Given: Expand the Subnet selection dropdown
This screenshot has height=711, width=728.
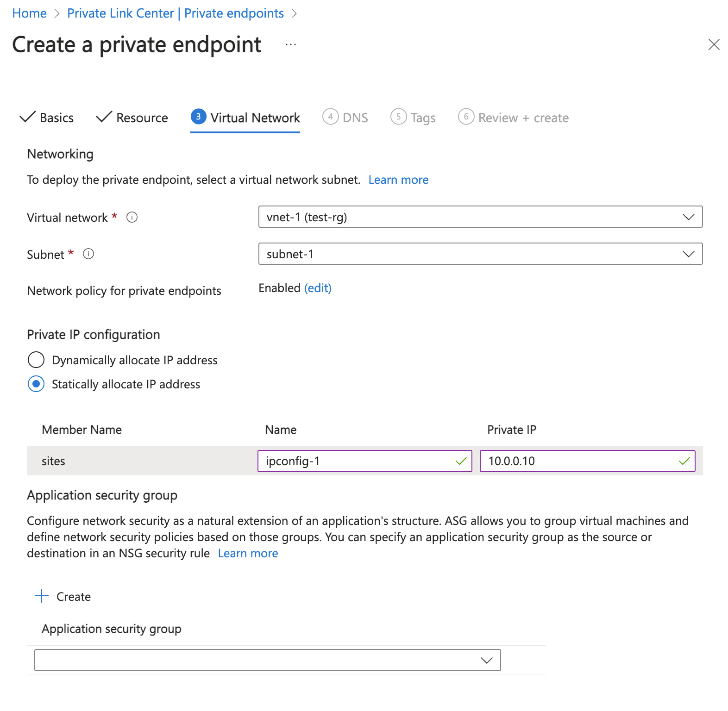Looking at the screenshot, I should pyautogui.click(x=689, y=254).
